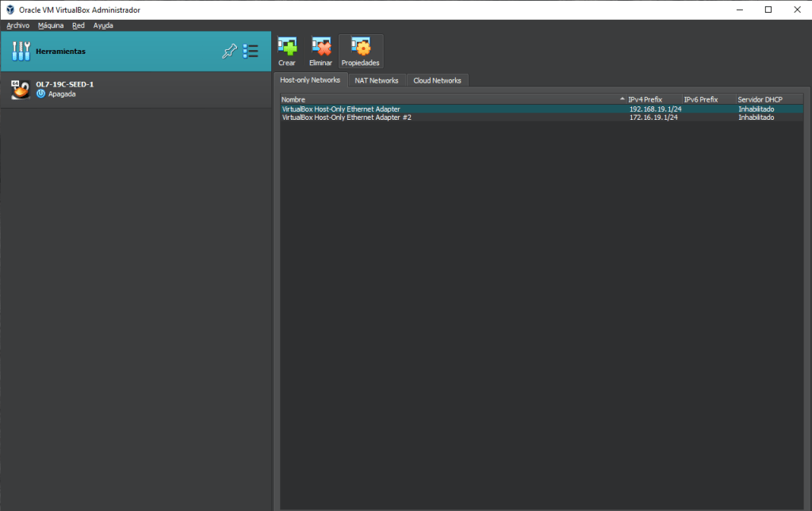The height and width of the screenshot is (511, 812).
Task: Select the OL7-19C-SEED-1 virtual machine icon
Action: pyautogui.click(x=20, y=89)
